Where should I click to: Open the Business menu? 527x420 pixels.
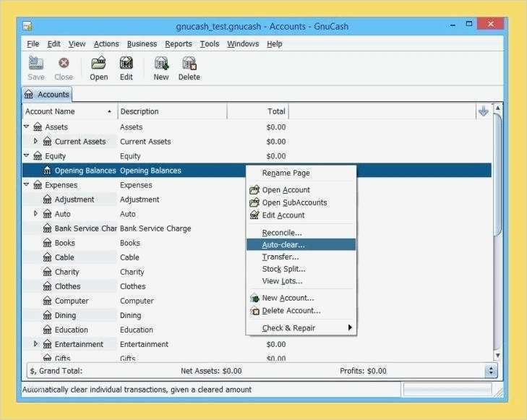(142, 44)
